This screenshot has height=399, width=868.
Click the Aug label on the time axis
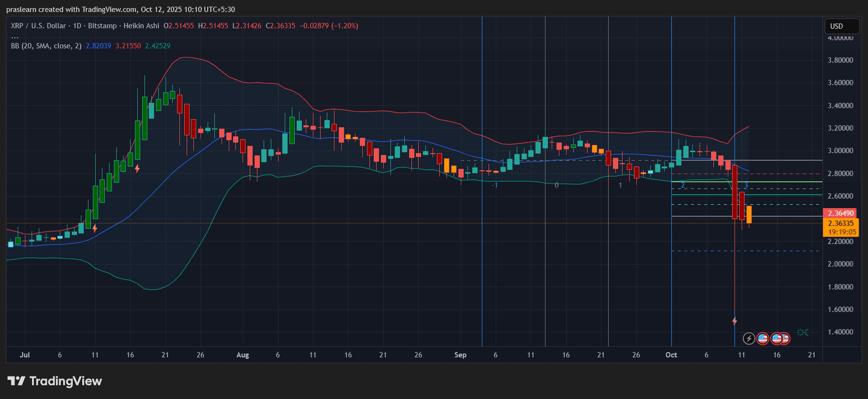point(243,355)
